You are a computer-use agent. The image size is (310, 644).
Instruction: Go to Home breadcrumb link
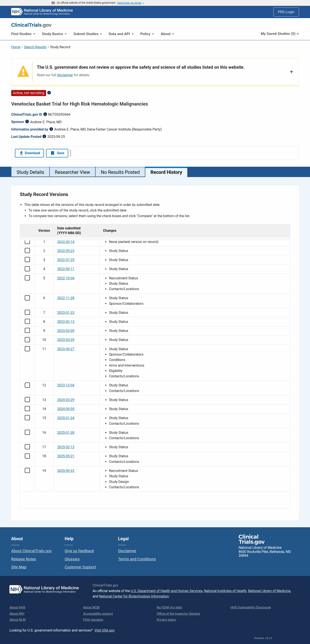[x=16, y=47]
